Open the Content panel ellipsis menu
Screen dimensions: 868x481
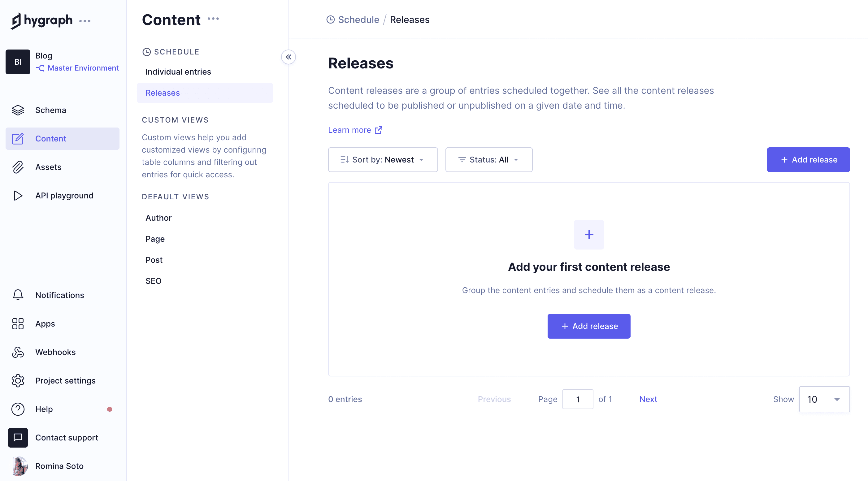[x=213, y=19]
